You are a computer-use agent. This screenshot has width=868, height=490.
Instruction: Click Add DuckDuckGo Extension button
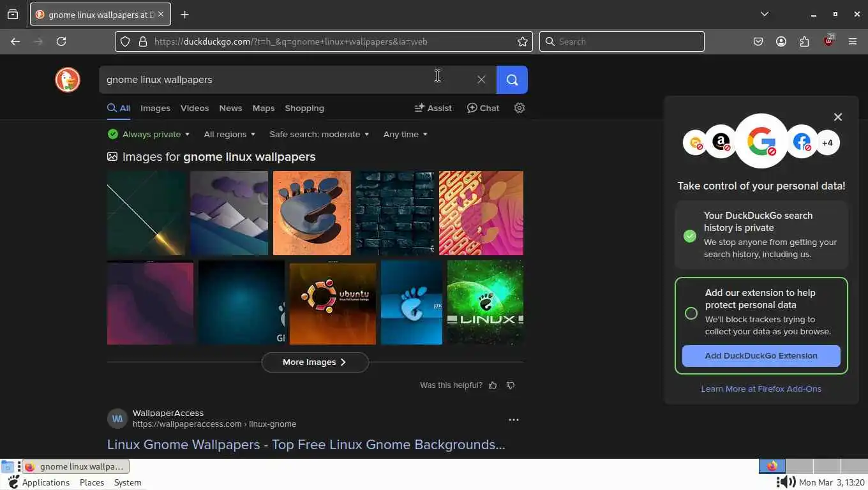[761, 356]
